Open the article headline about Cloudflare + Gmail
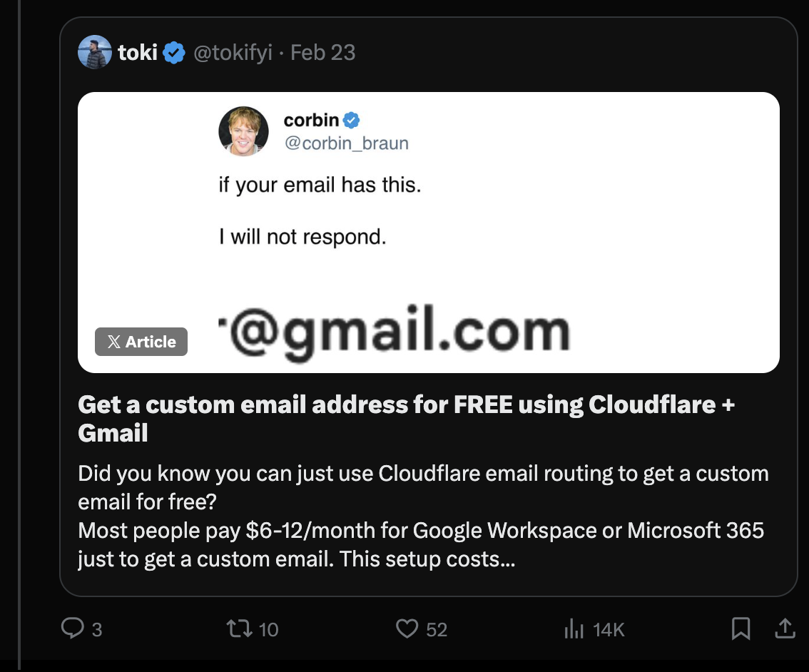The width and height of the screenshot is (809, 672). (x=406, y=418)
